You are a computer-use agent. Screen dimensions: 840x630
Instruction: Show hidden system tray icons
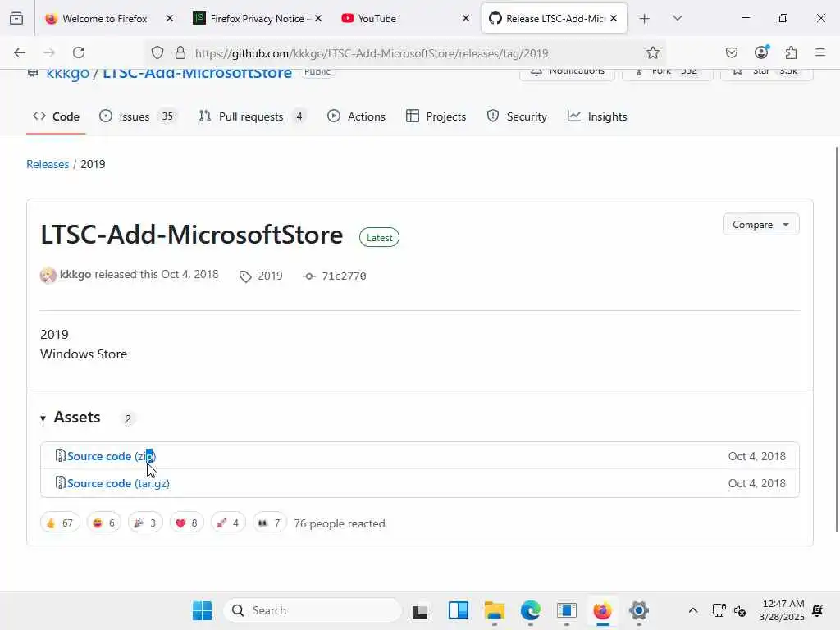point(692,610)
